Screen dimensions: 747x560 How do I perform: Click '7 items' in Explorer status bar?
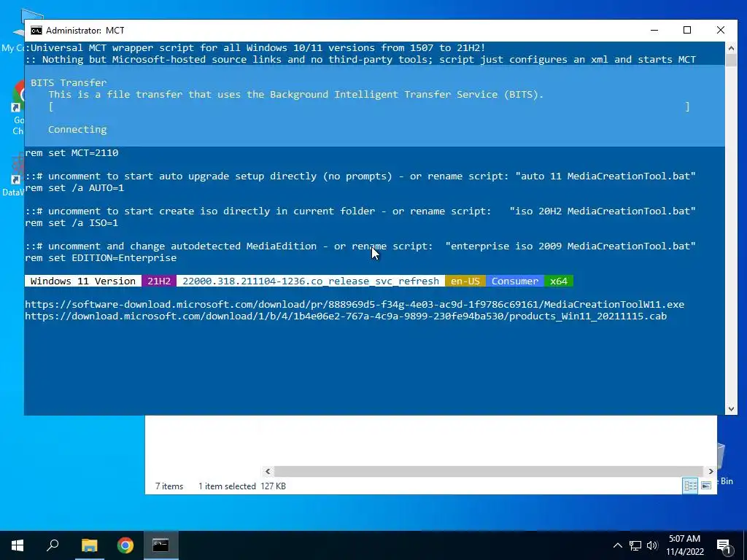coord(169,486)
